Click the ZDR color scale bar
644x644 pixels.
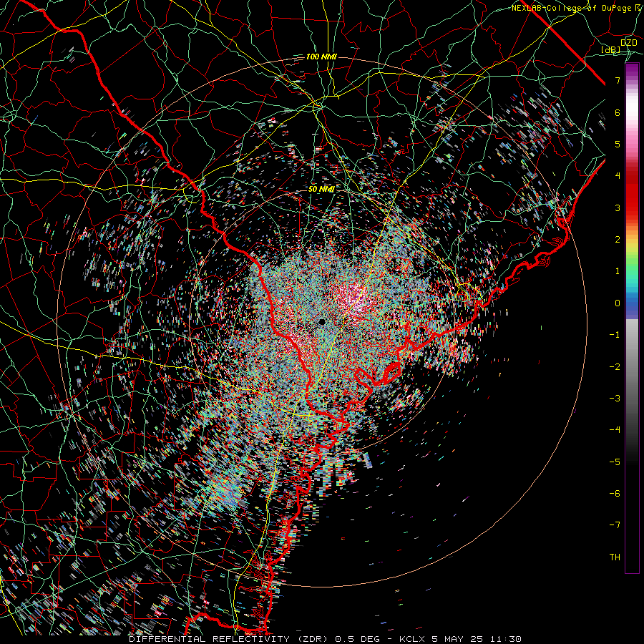[x=632, y=318]
